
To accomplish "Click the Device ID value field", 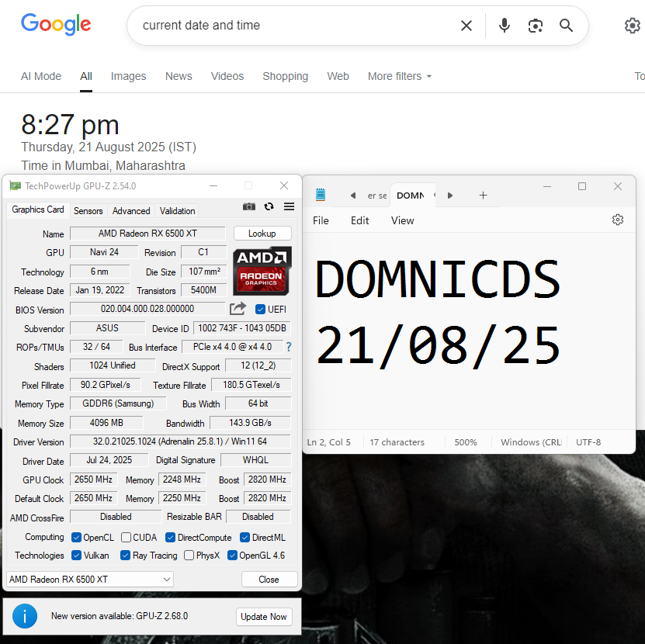I will click(242, 328).
